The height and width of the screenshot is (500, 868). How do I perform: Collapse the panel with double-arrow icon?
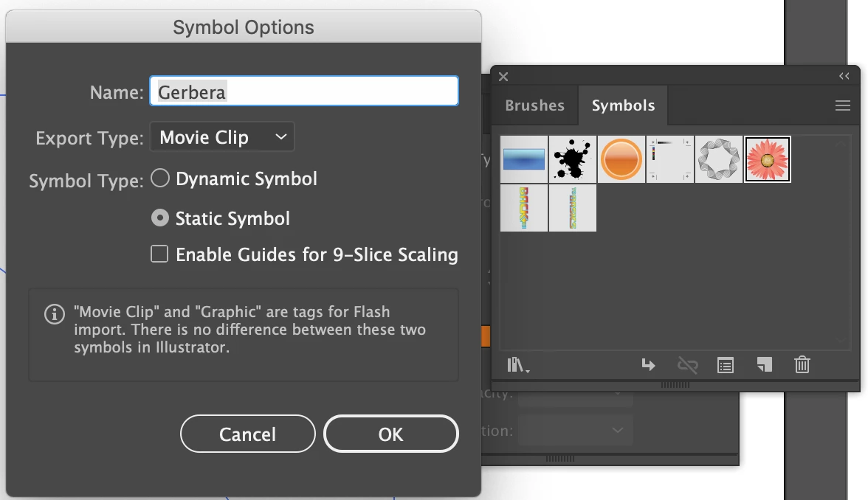pyautogui.click(x=844, y=77)
